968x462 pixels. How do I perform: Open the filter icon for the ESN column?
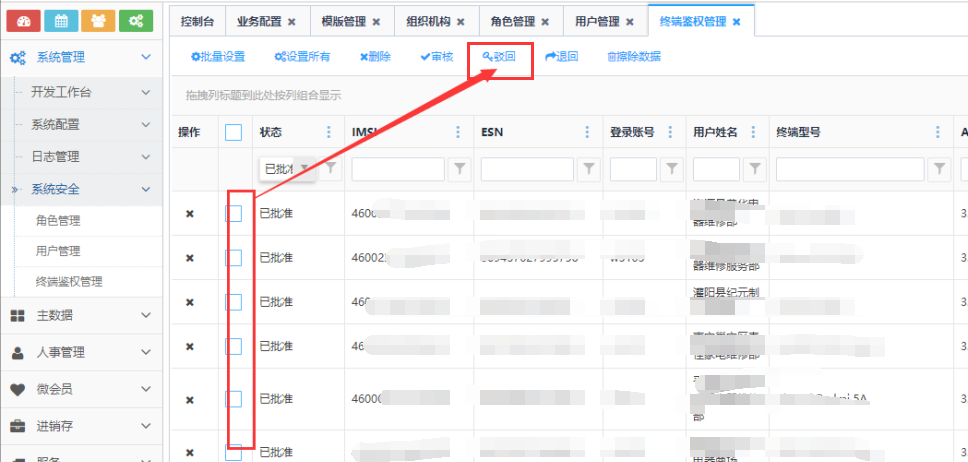pos(589,169)
